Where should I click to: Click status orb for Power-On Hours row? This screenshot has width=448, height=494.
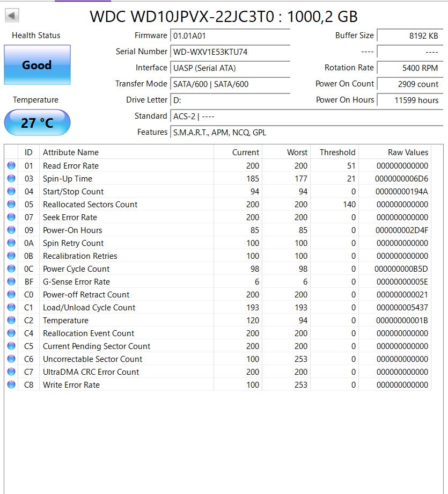point(11,230)
